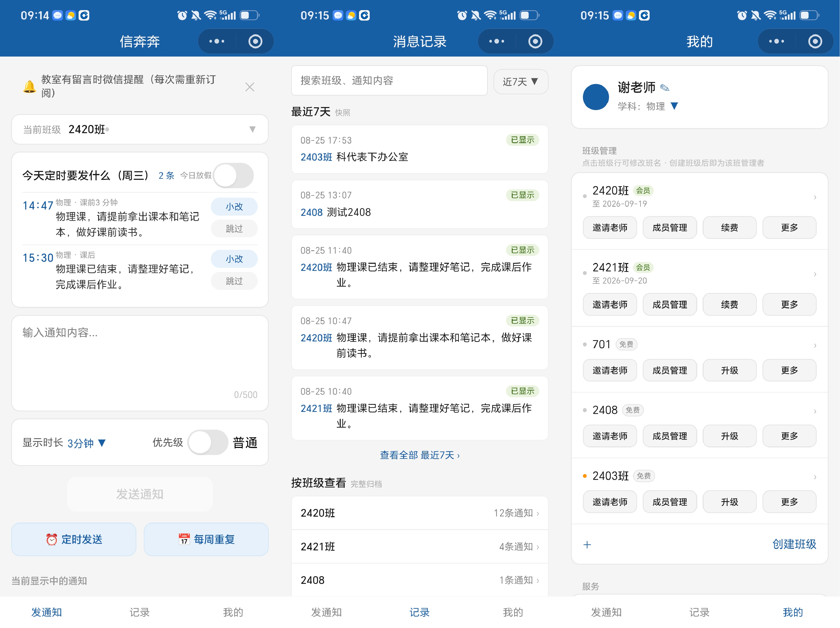
Task: Click 成员管理 for 2421班
Action: pos(670,304)
